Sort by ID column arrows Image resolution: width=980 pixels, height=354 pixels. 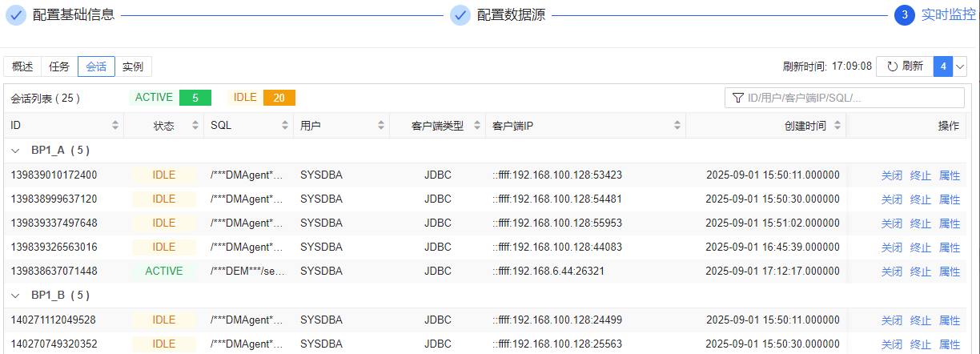[115, 126]
